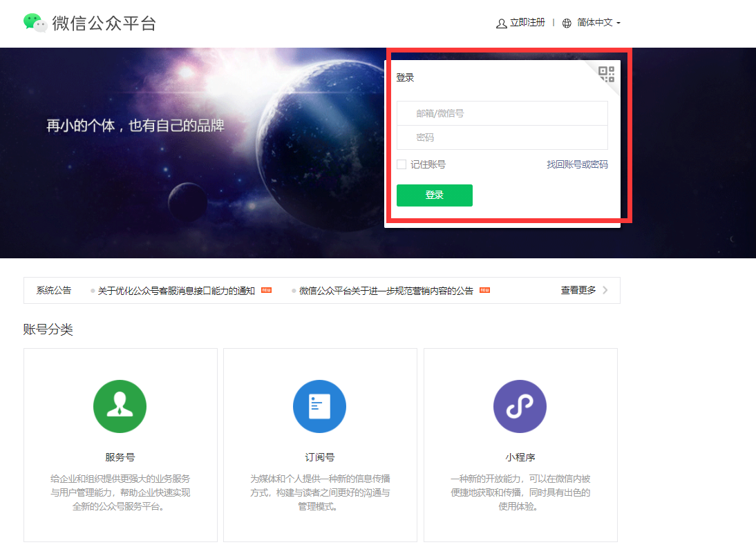Viewport: 756px width, 547px height.
Task: Select the blue 订阅号 account icon
Action: 319,407
